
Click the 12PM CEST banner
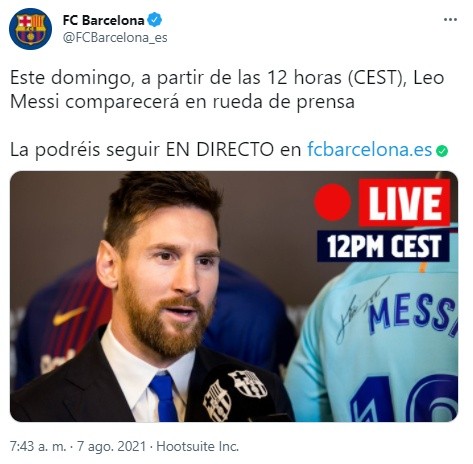click(383, 246)
